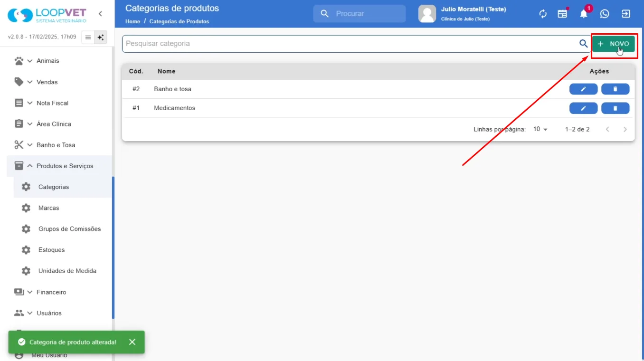
Task: Click the refresh sync icon in the header
Action: tap(543, 14)
